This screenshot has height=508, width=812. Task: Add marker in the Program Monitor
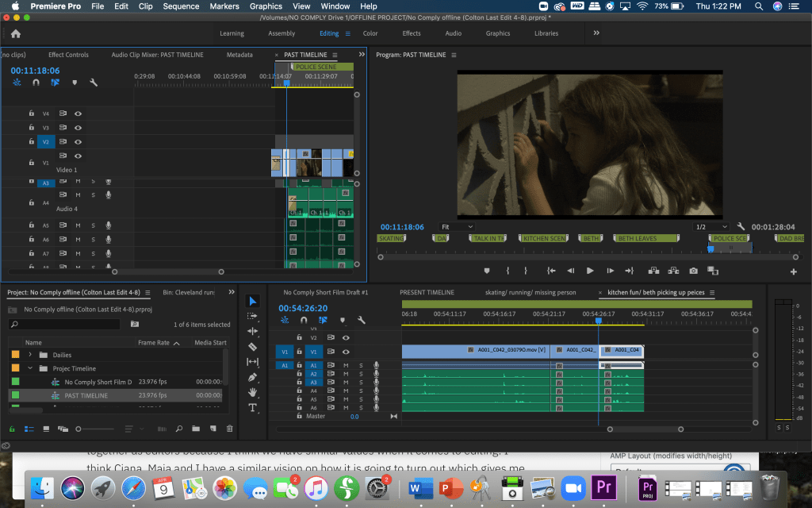point(486,271)
